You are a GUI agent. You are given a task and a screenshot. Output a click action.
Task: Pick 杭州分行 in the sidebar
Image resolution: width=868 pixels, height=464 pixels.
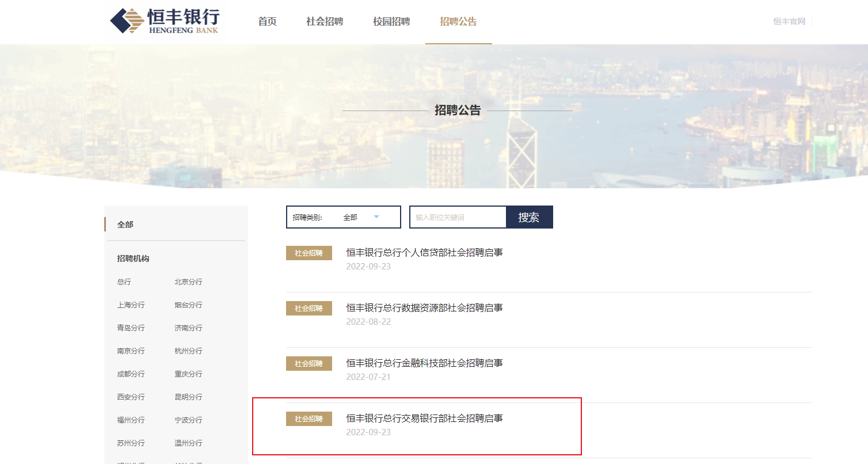click(189, 351)
